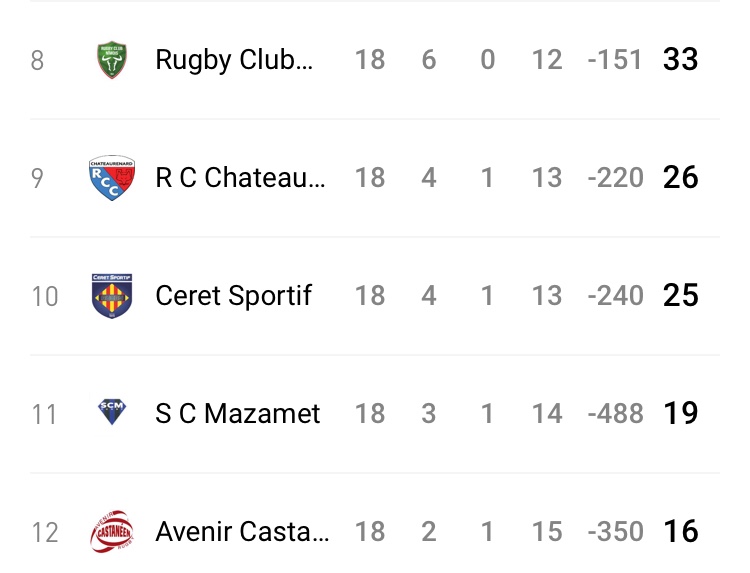Select the rank 12 position number
The width and height of the screenshot is (750, 573).
[x=44, y=533]
